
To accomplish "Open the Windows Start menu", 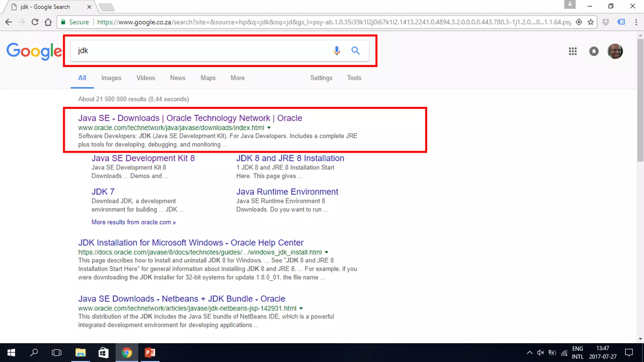I will tap(11, 353).
